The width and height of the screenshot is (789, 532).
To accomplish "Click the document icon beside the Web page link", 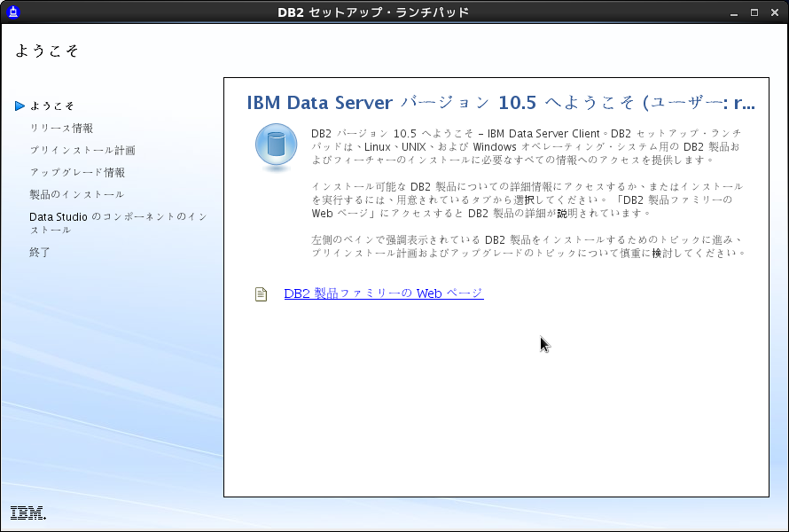I will 261,294.
